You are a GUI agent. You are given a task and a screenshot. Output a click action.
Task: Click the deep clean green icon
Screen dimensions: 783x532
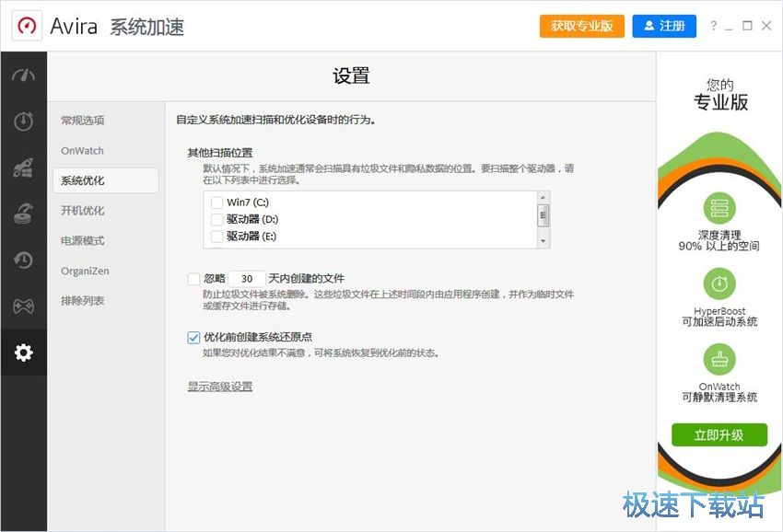click(x=719, y=208)
